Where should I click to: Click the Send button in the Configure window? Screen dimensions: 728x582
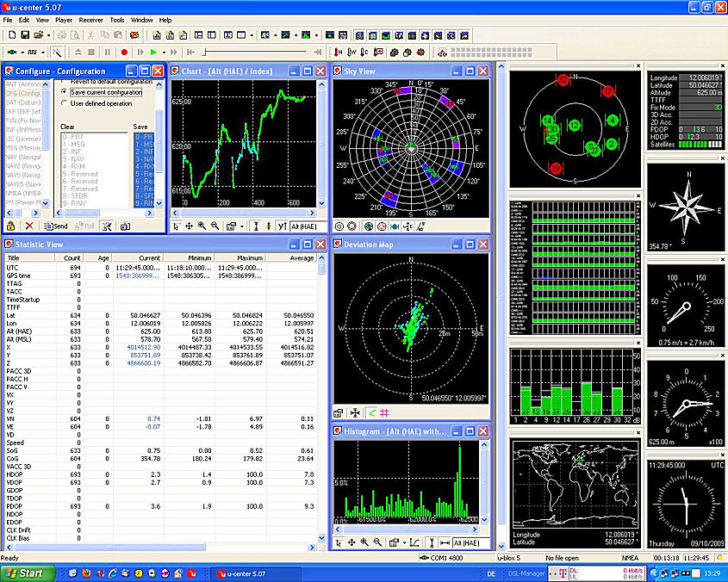[x=55, y=226]
